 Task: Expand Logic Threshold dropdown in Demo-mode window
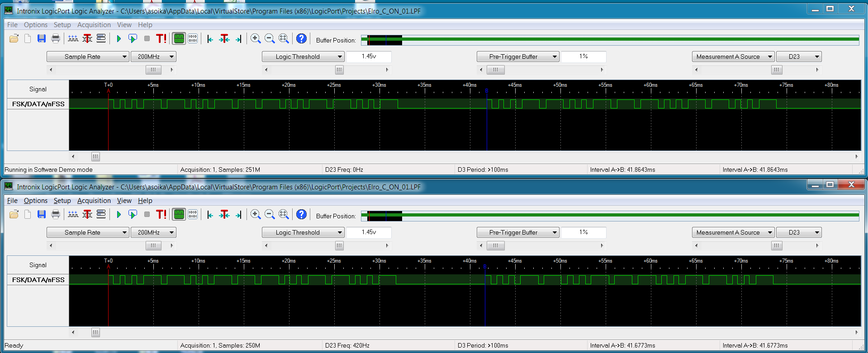303,56
